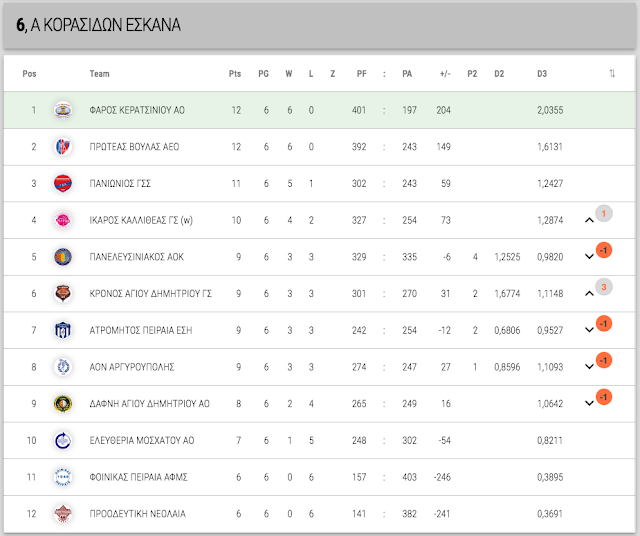This screenshot has width=640, height=536.
Task: Sort table by the Pts column header
Action: click(235, 74)
